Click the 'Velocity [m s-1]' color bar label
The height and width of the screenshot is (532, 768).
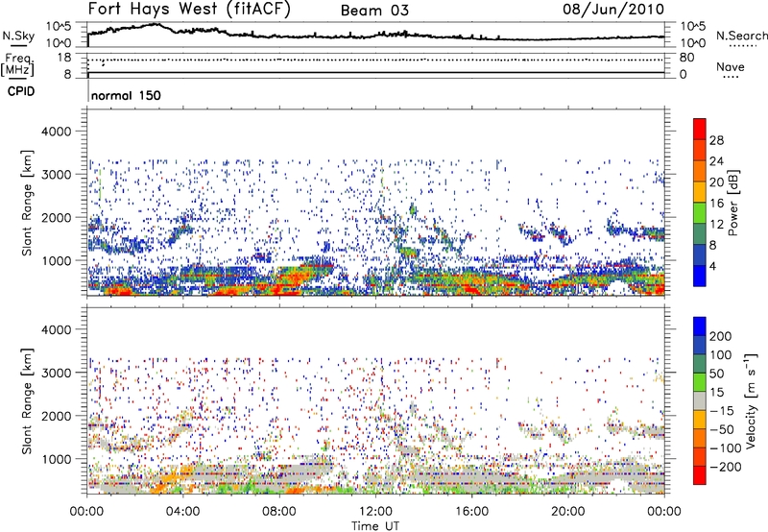[x=751, y=400]
